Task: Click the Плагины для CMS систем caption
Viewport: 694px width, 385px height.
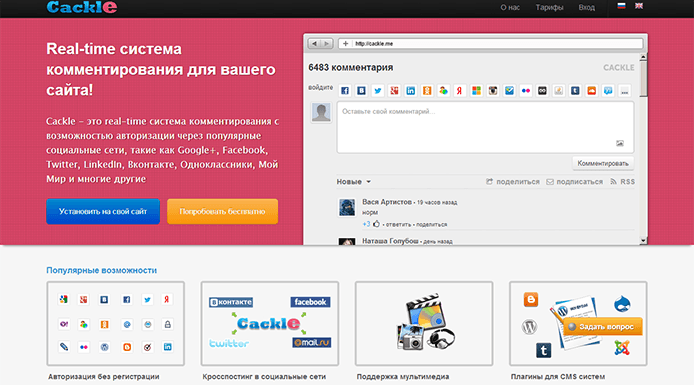Action: coord(558,377)
